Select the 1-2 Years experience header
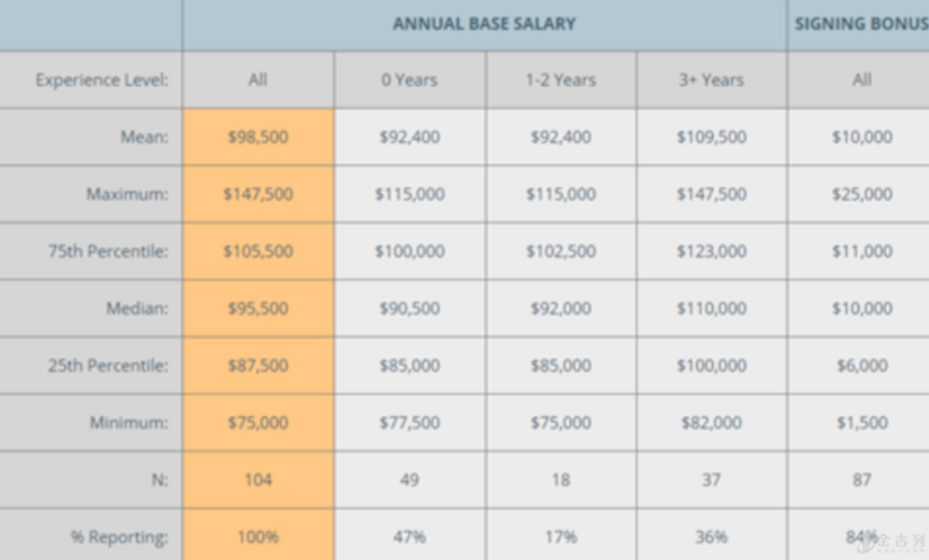This screenshot has width=929, height=560. click(x=560, y=80)
